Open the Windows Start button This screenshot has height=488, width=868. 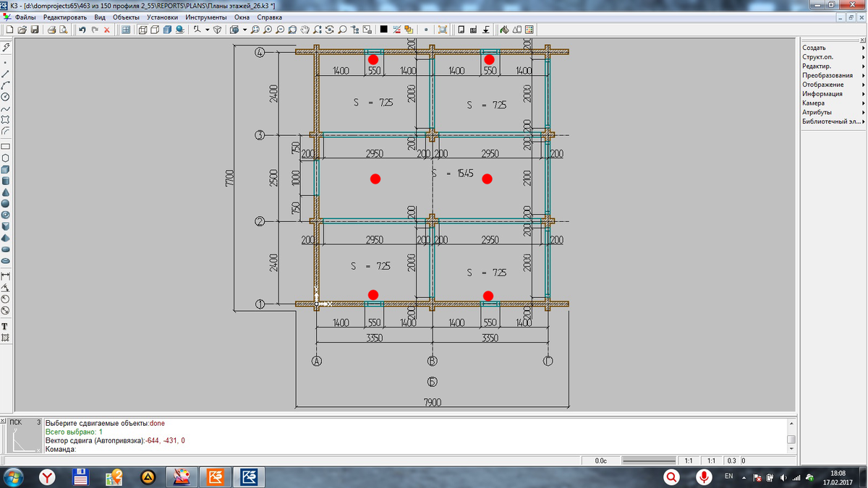[13, 477]
